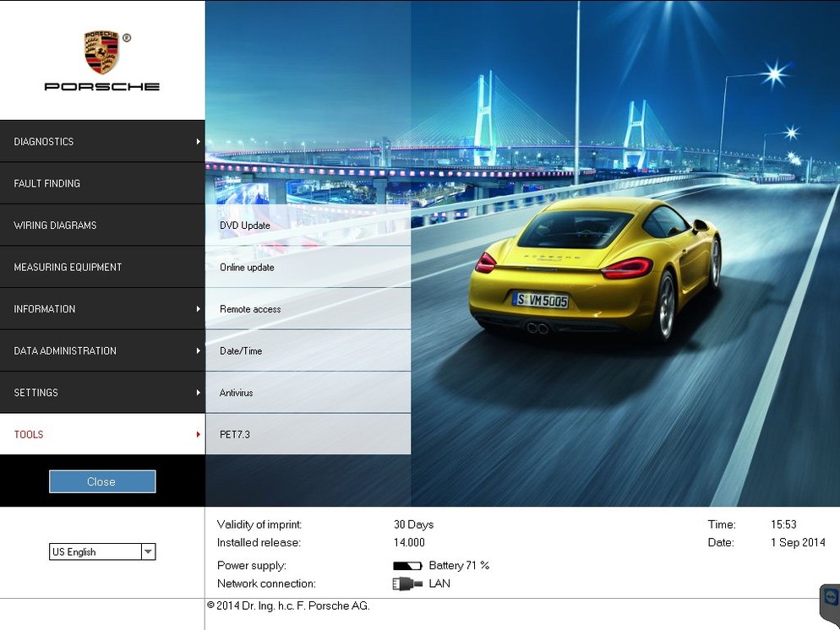Click the 'Network connection:' label
This screenshot has height=630, width=840.
(x=266, y=584)
